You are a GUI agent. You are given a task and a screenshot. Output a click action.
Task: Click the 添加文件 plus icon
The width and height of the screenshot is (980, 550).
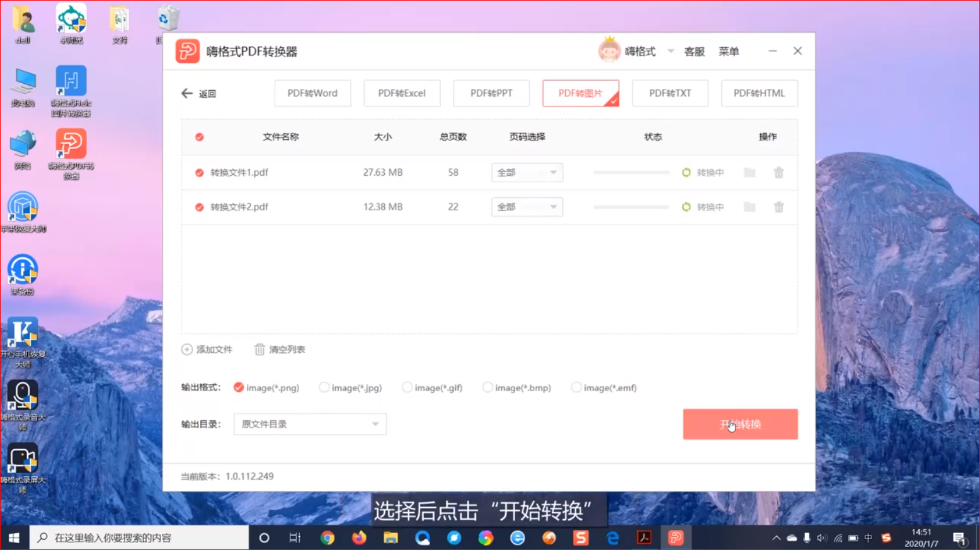click(x=186, y=349)
